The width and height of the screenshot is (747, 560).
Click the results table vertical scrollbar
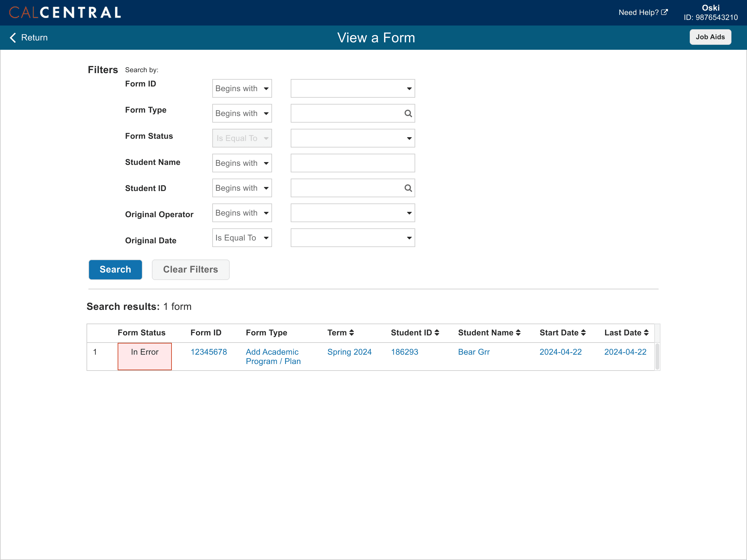point(657,356)
